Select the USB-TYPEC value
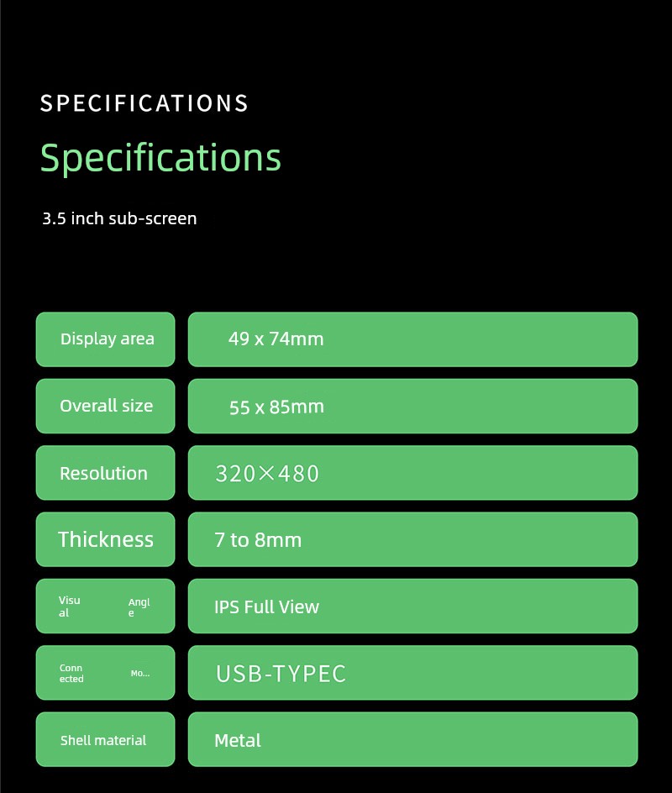 point(281,674)
